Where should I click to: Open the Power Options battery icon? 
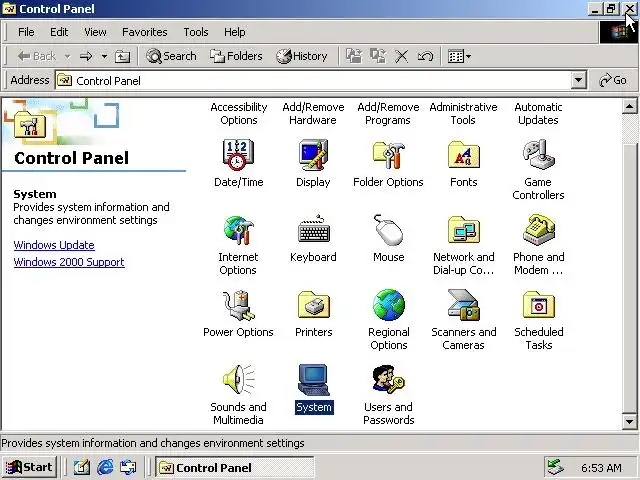[x=238, y=305]
